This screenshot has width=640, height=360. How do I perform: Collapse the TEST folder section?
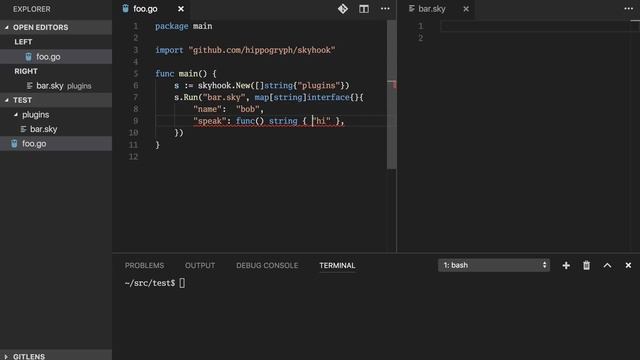(56, 100)
